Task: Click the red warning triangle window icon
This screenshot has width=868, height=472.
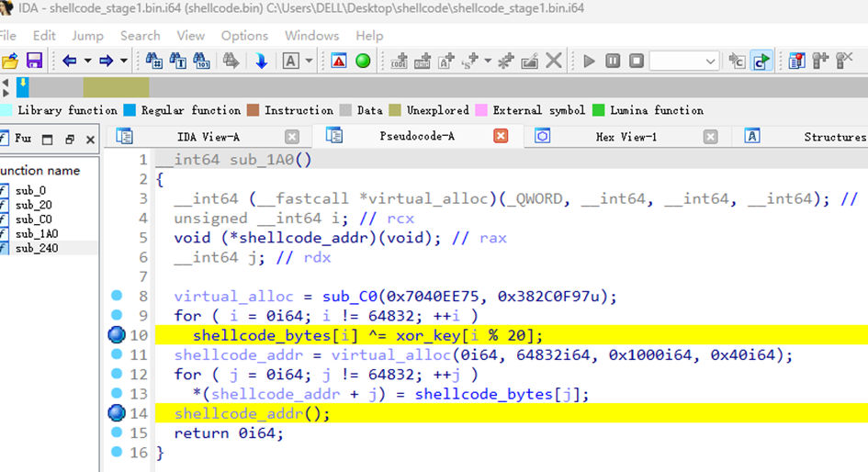Action: click(x=339, y=61)
